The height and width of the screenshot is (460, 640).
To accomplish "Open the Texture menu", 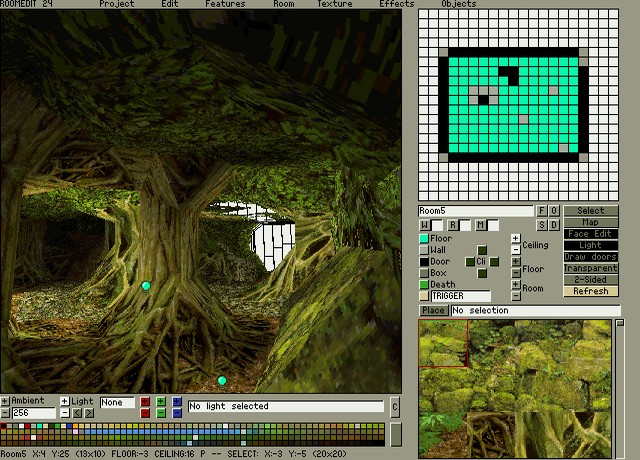I will click(334, 4).
